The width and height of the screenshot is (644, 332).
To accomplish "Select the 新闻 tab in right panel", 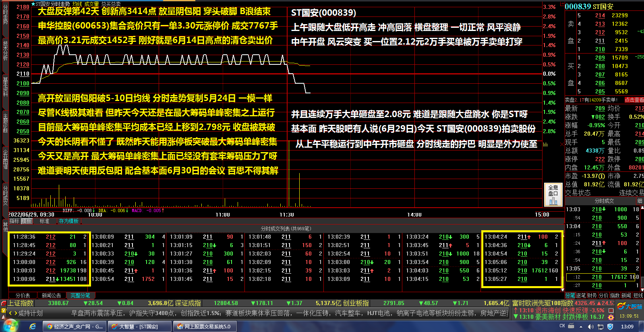I will 626,295.
